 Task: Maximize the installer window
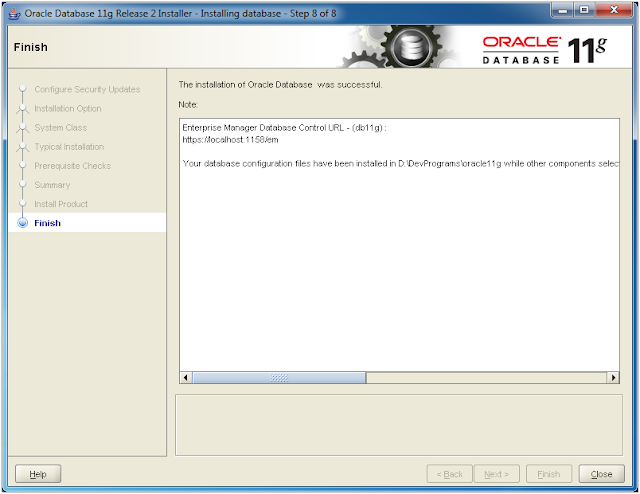(x=584, y=10)
